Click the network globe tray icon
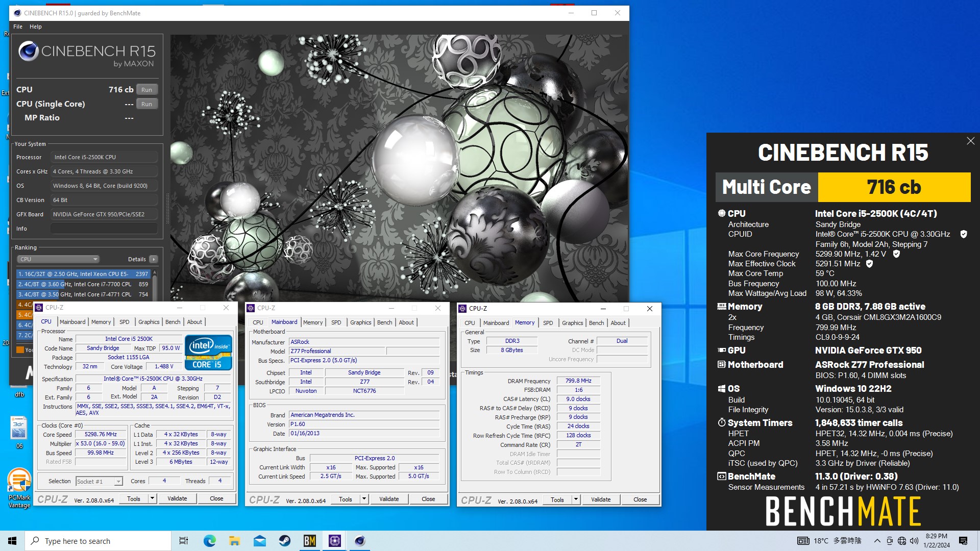The width and height of the screenshot is (980, 551). 902,541
